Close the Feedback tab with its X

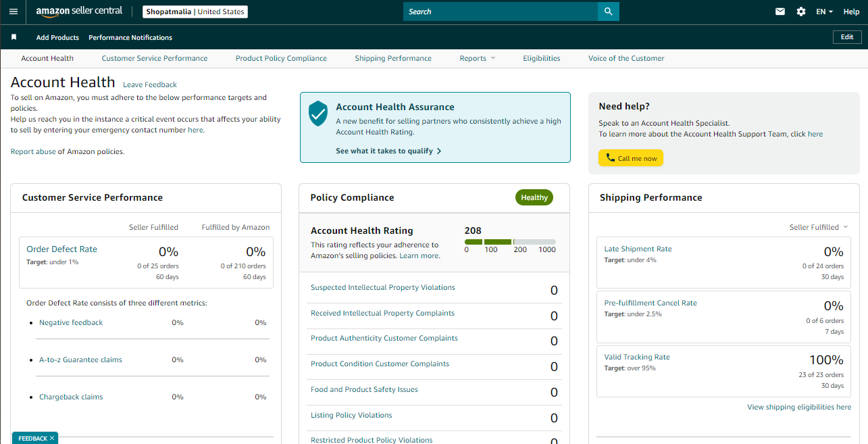52,439
